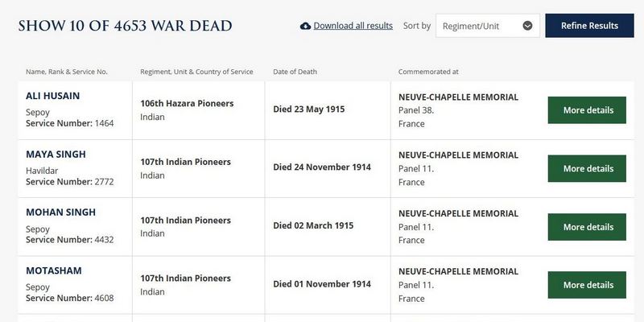
Task: Click the cloud download icon
Action: point(305,26)
